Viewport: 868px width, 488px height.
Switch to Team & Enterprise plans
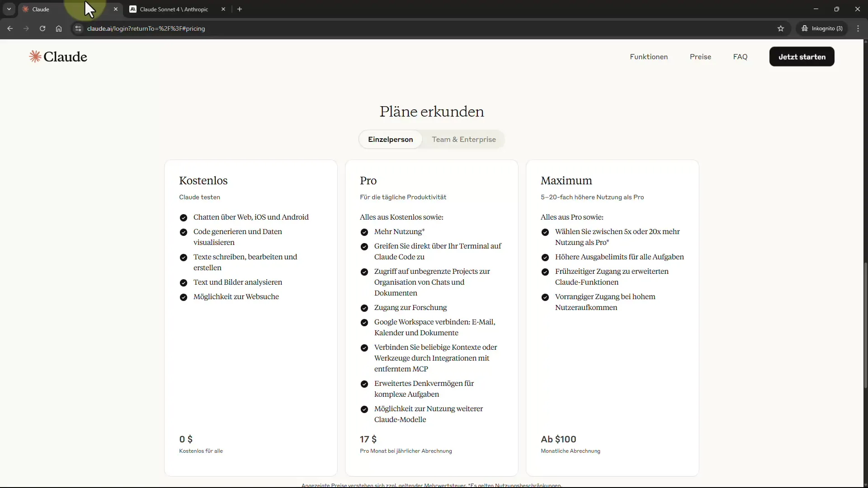click(463, 139)
